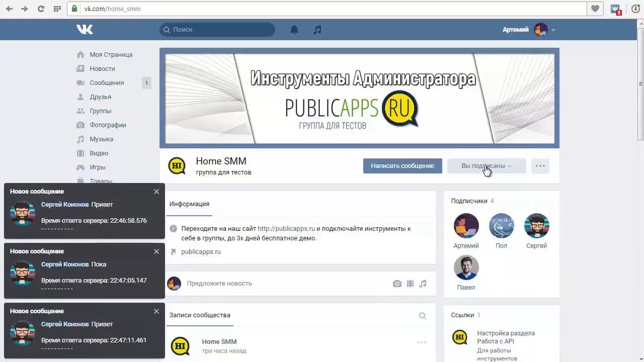This screenshot has height=362, width=644.
Task: Click the group cover banner image
Action: [x=359, y=98]
